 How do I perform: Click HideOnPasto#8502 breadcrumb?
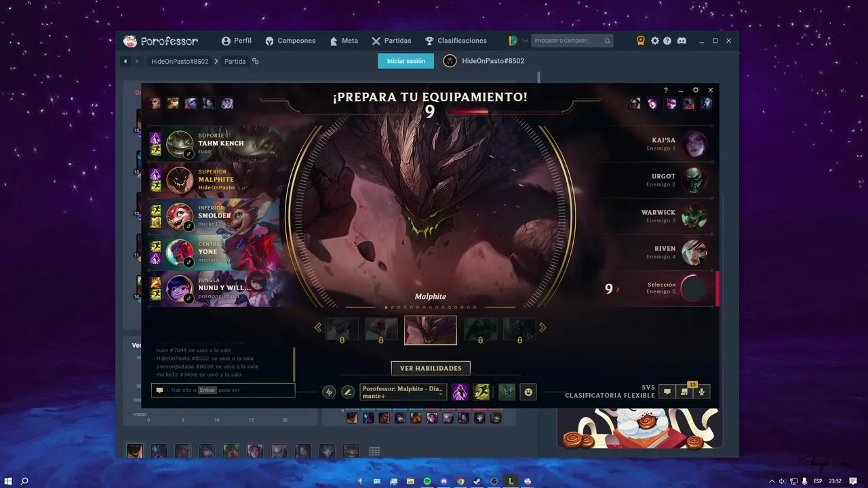coord(180,61)
